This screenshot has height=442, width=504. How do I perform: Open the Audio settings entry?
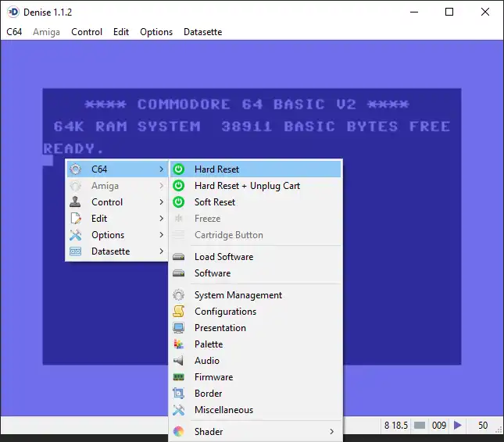coord(256,361)
